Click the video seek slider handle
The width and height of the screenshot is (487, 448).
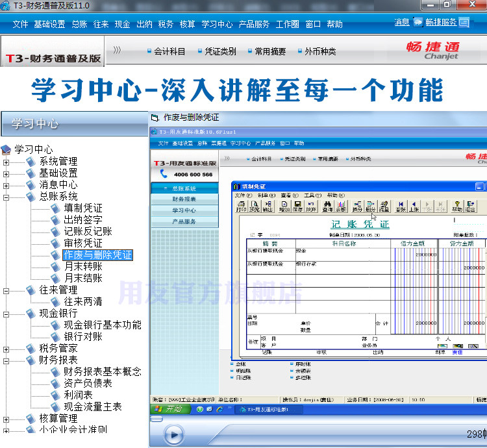(156, 419)
